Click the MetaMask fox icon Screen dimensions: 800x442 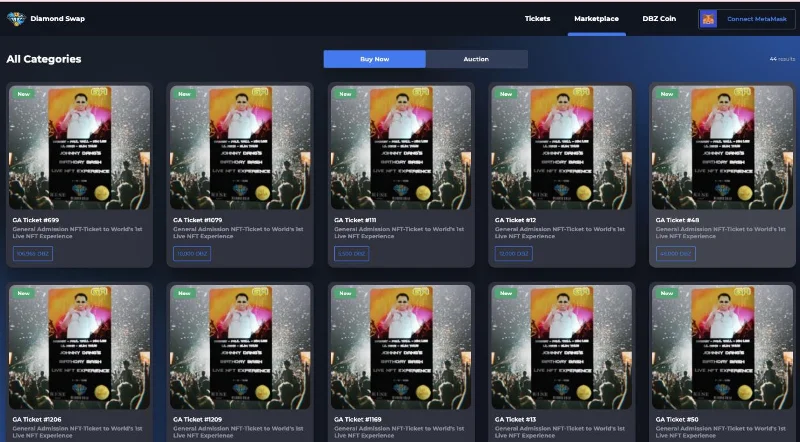(x=709, y=19)
